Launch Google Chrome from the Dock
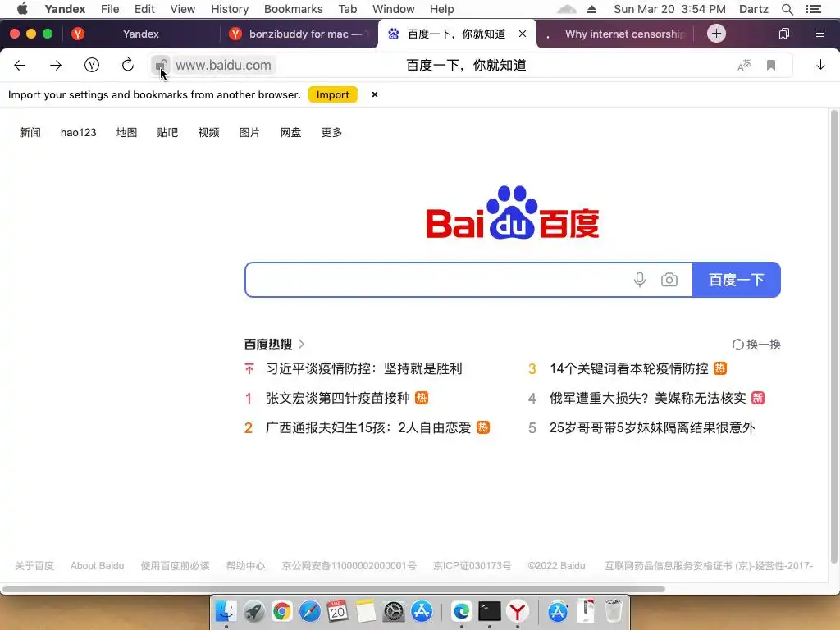Screen dimensions: 840x630 click(282, 611)
